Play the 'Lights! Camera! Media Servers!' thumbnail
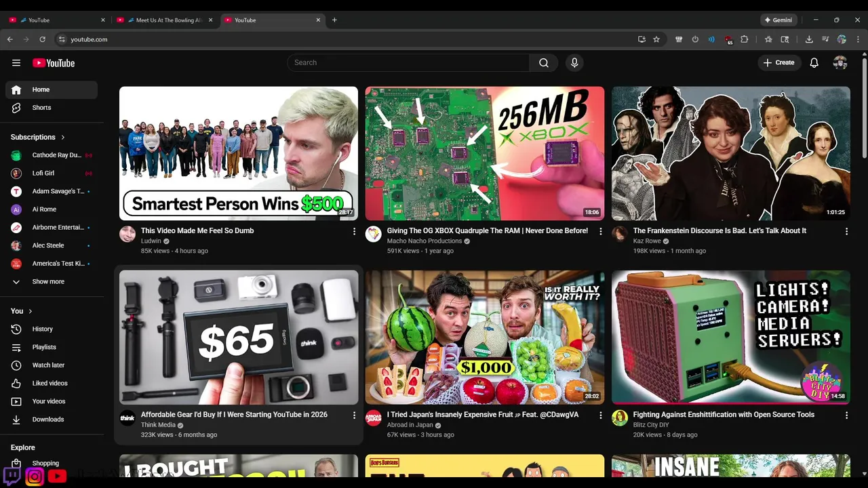The width and height of the screenshot is (868, 488). [731, 337]
